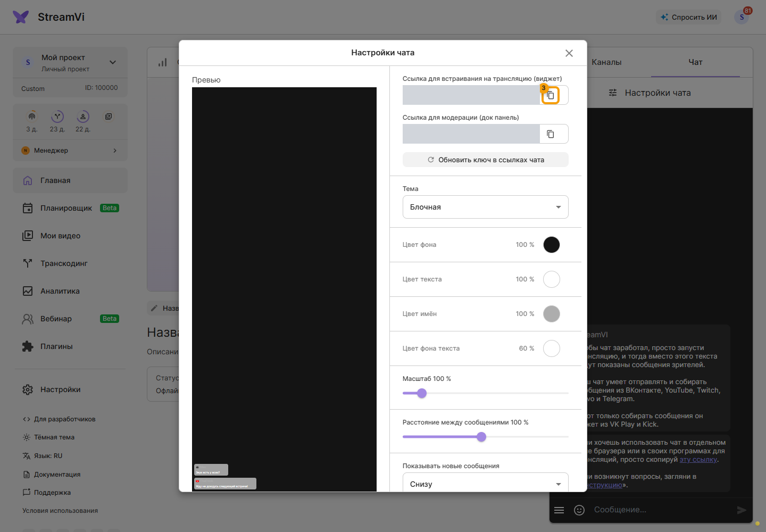Image resolution: width=766 pixels, height=532 pixels.
Task: Go to Аналитика in the sidebar
Action: coord(70,291)
